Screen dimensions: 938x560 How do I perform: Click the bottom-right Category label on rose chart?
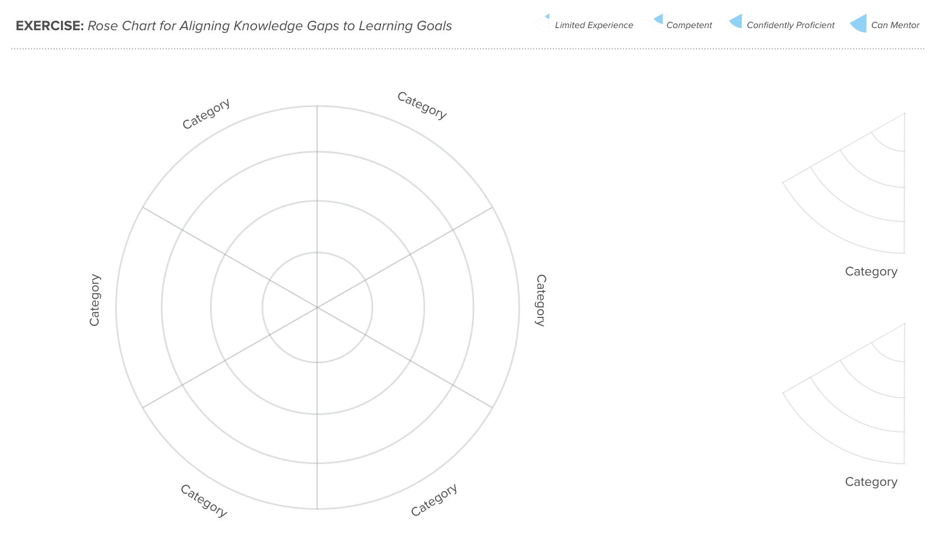pyautogui.click(x=434, y=500)
